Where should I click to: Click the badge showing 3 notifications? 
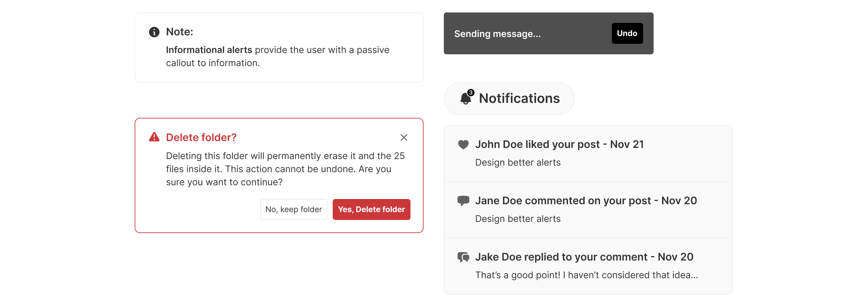click(x=471, y=92)
